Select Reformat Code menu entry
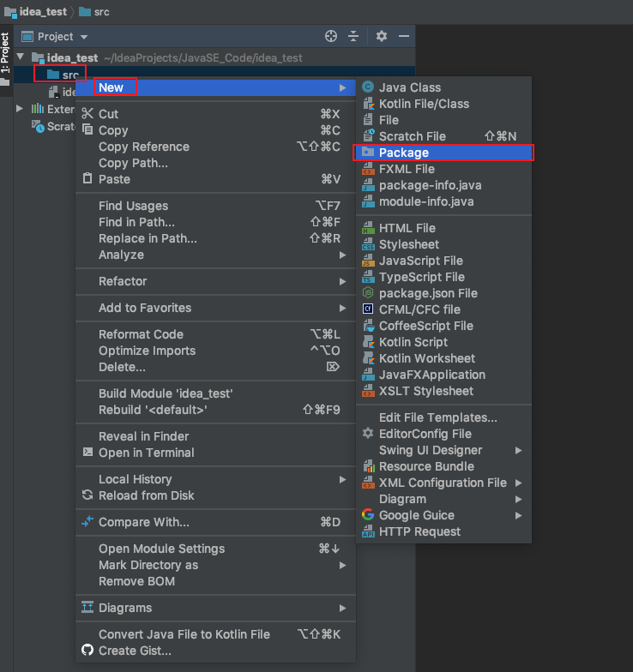The width and height of the screenshot is (633, 672). click(x=215, y=334)
